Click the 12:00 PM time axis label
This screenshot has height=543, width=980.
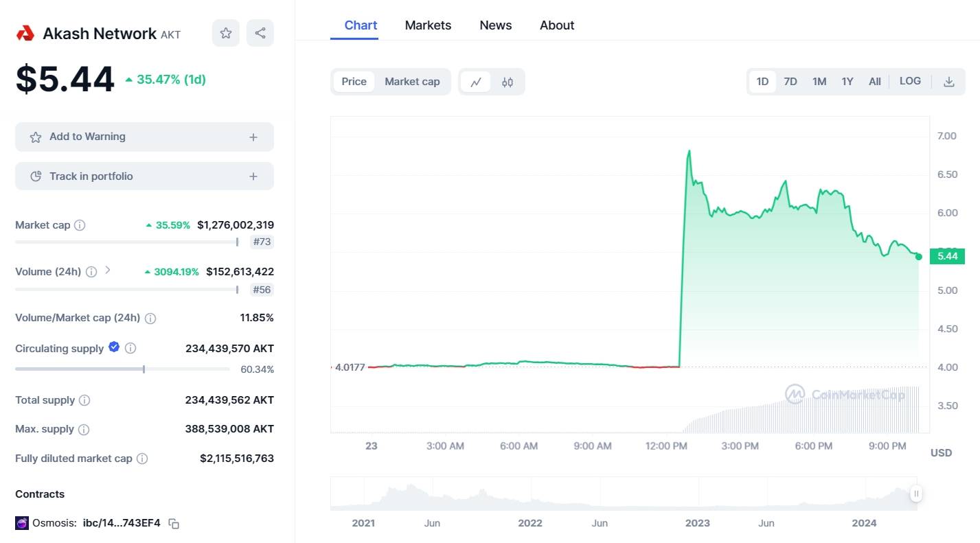(666, 446)
